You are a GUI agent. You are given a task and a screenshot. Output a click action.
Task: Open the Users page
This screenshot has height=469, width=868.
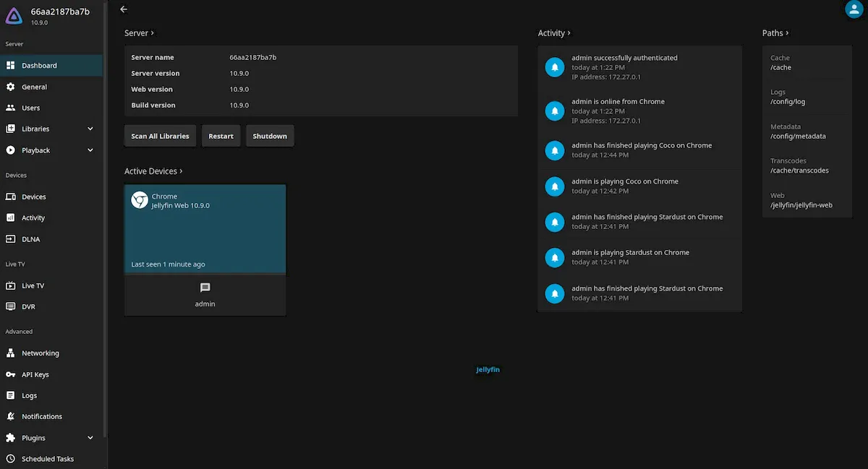(x=51, y=108)
